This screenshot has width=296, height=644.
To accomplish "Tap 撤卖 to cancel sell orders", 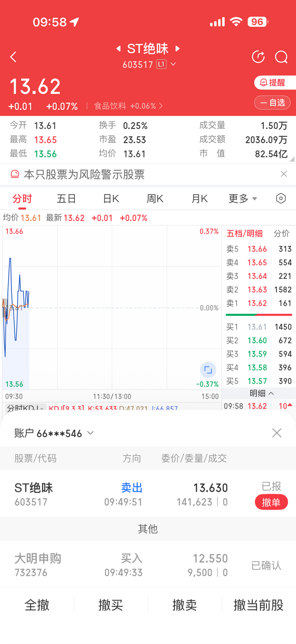I will 185,605.
